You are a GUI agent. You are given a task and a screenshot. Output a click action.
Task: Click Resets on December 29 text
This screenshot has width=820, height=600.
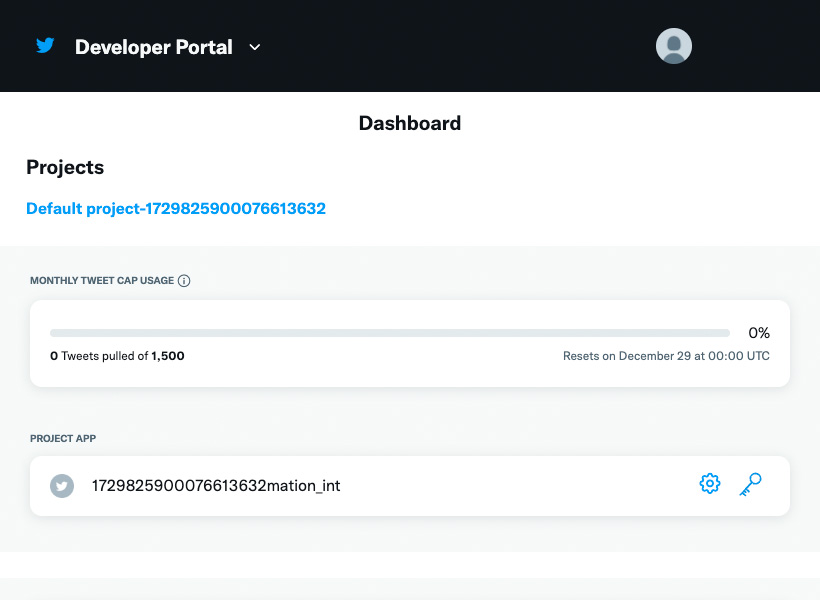pyautogui.click(x=666, y=356)
